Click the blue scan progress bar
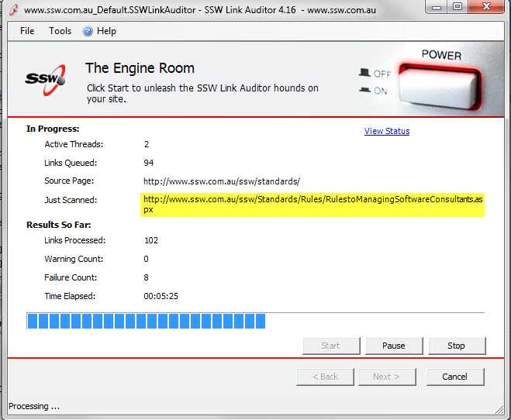Image resolution: width=511 pixels, height=420 pixels. point(146,322)
